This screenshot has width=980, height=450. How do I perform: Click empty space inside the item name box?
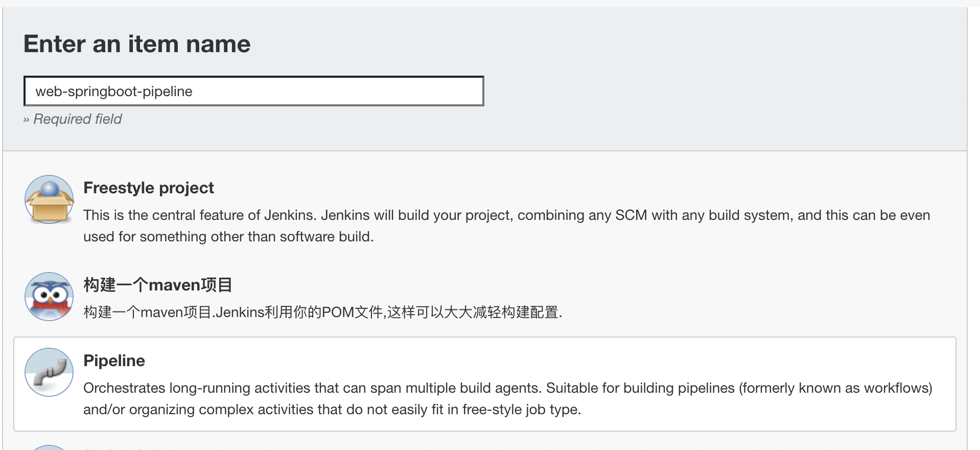click(337, 91)
